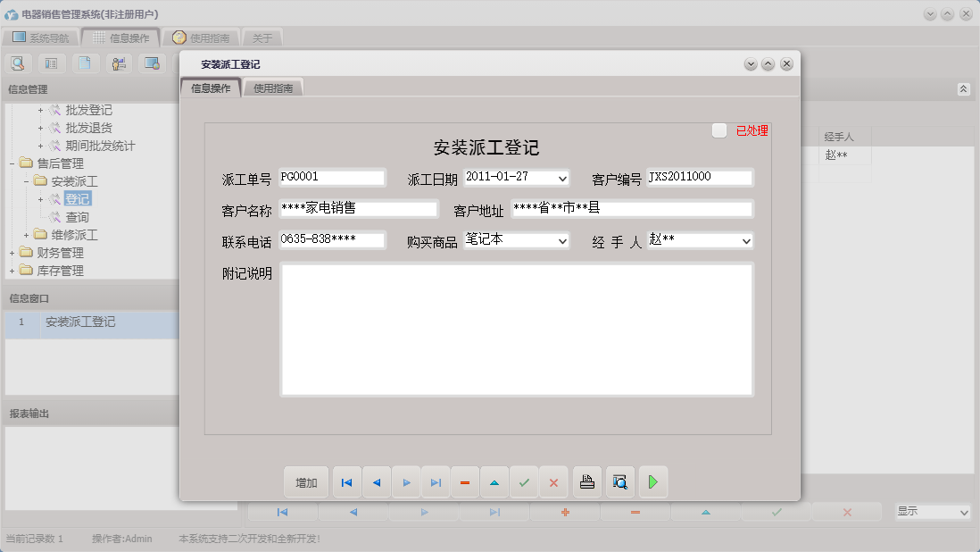The height and width of the screenshot is (552, 980).
Task: Click the personnel presentation toolbar icon
Action: [x=118, y=63]
